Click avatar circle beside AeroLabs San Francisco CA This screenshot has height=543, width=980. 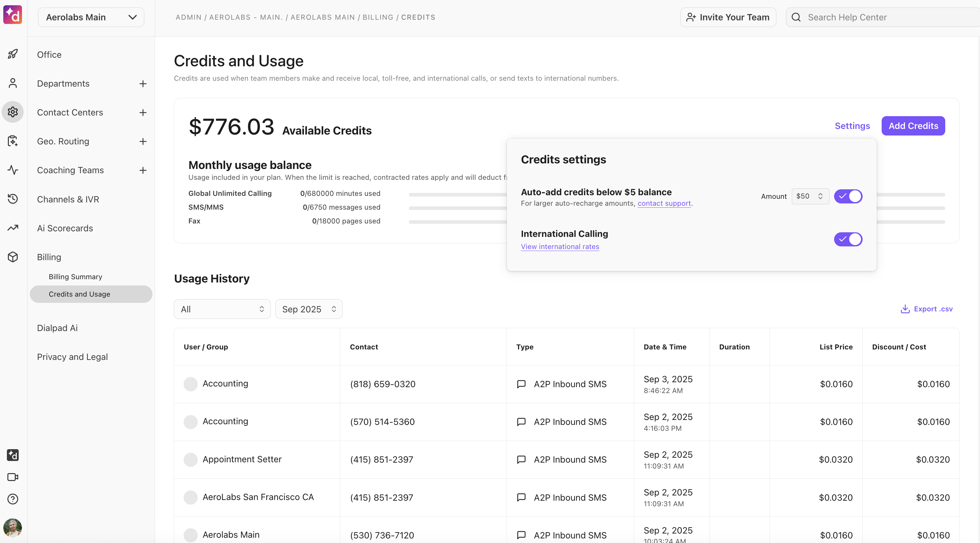[x=190, y=497]
